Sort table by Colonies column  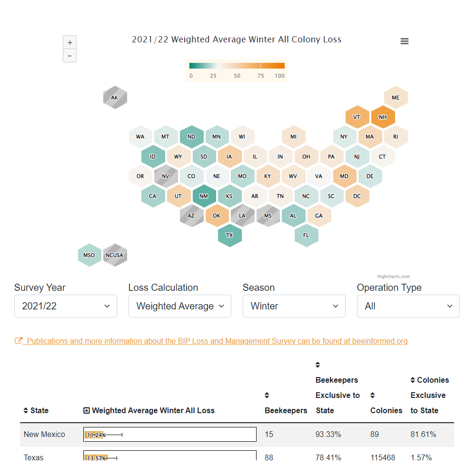tap(373, 395)
